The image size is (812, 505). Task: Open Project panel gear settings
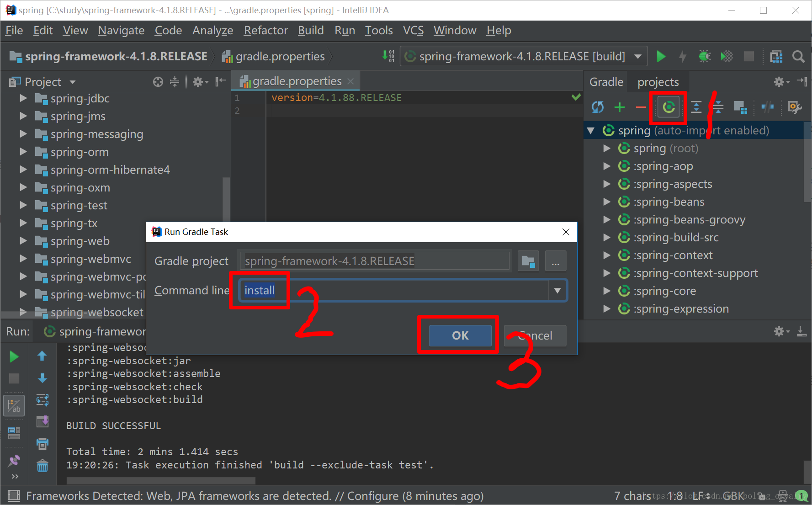(200, 82)
